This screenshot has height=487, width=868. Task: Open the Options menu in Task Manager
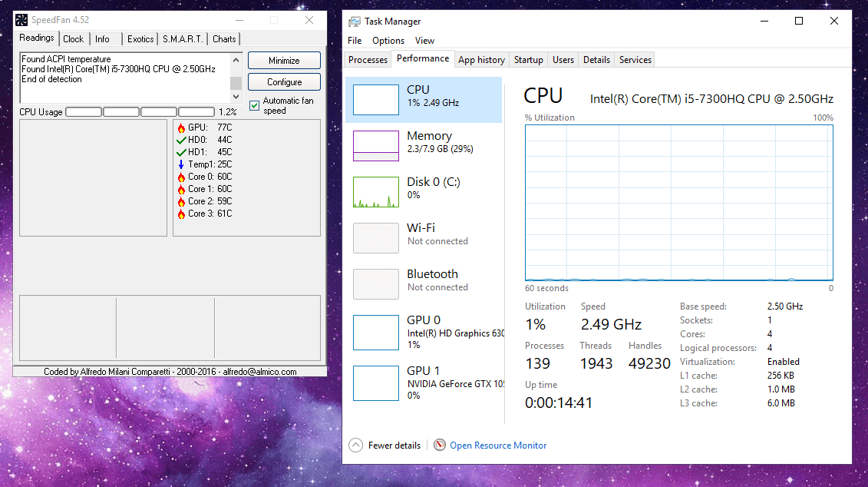point(388,41)
